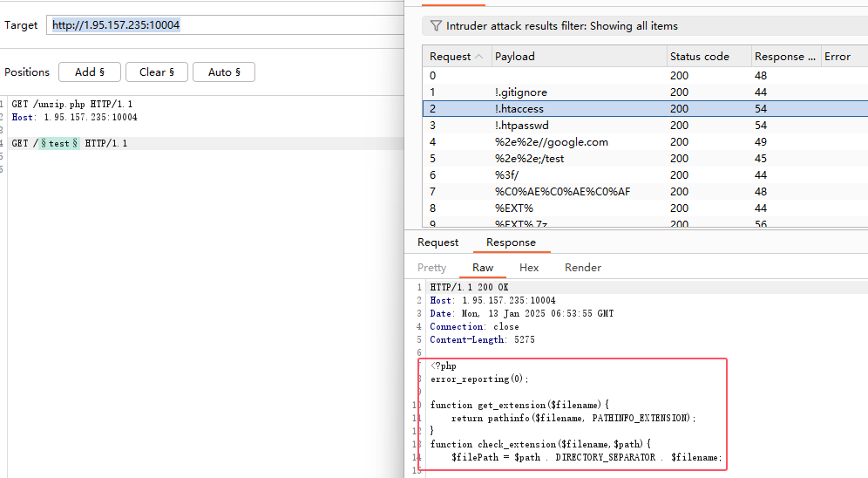Select the Raw view tab
Screen dimensions: 868x478
tap(483, 268)
